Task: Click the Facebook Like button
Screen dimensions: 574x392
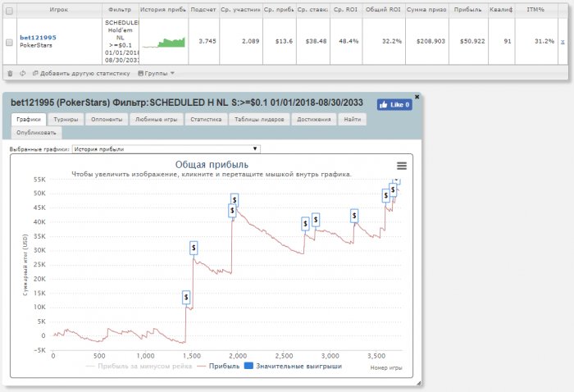Action: (x=394, y=105)
